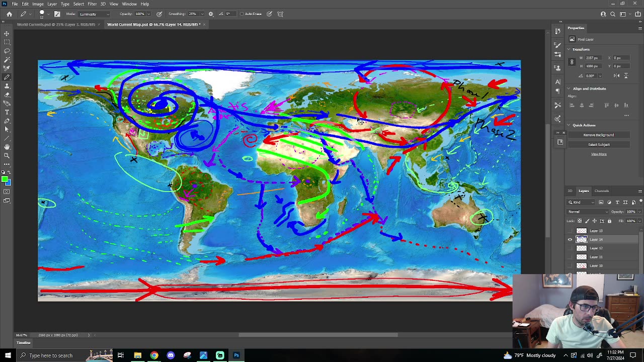
Task: Filter for adjustment layers icon
Action: pos(609,202)
